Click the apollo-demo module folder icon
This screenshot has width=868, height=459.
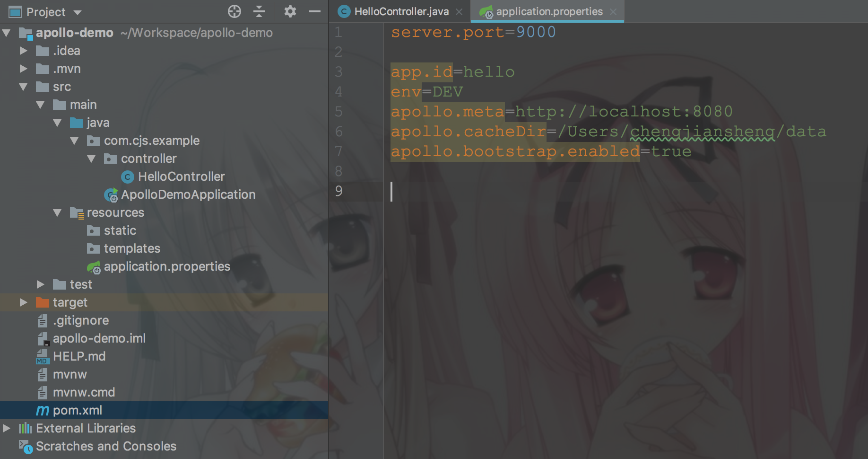pyautogui.click(x=26, y=33)
